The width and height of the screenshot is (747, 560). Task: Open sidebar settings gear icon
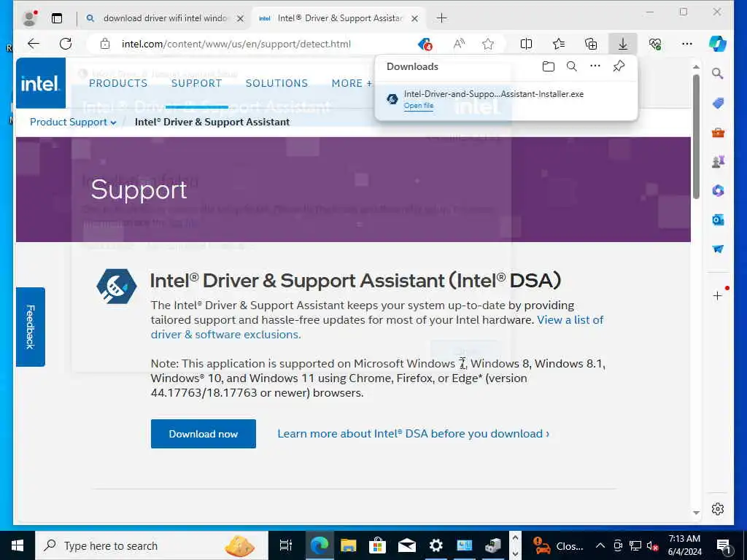(x=718, y=508)
